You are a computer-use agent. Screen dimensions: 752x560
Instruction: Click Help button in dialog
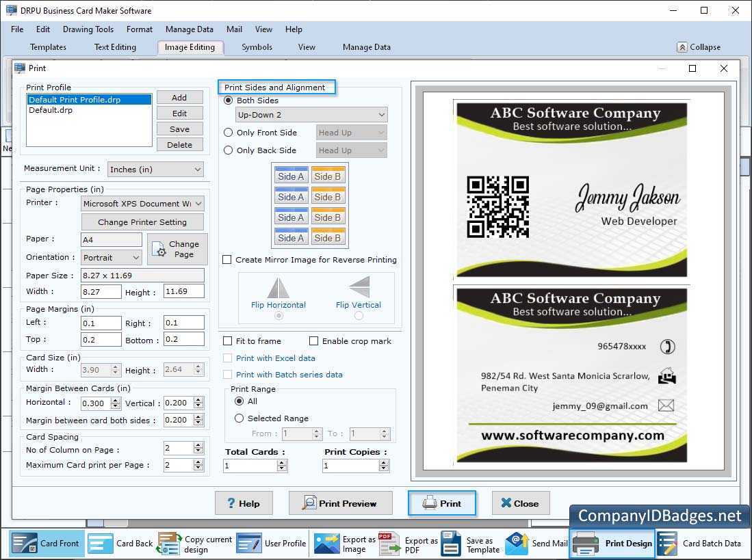[244, 503]
